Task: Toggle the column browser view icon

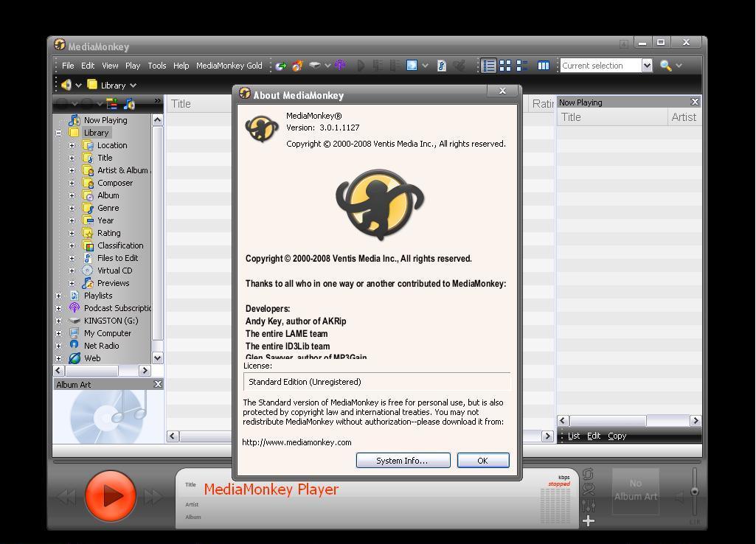Action: coord(543,66)
